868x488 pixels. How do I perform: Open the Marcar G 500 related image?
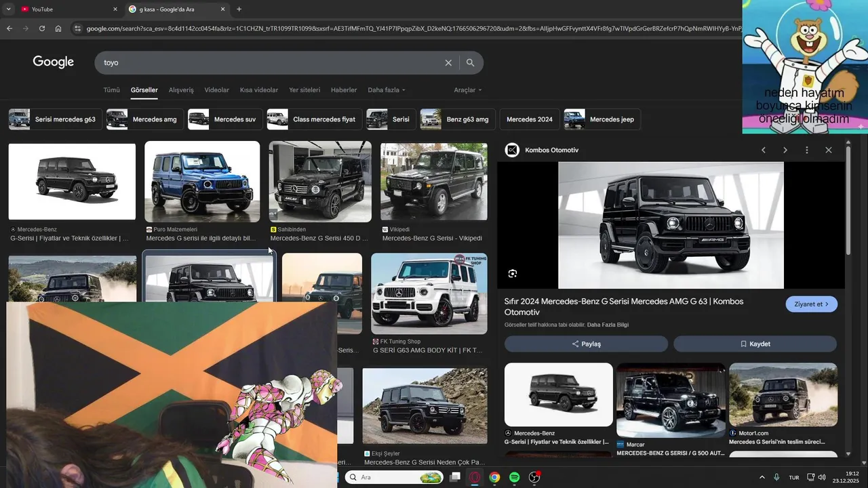(671, 400)
